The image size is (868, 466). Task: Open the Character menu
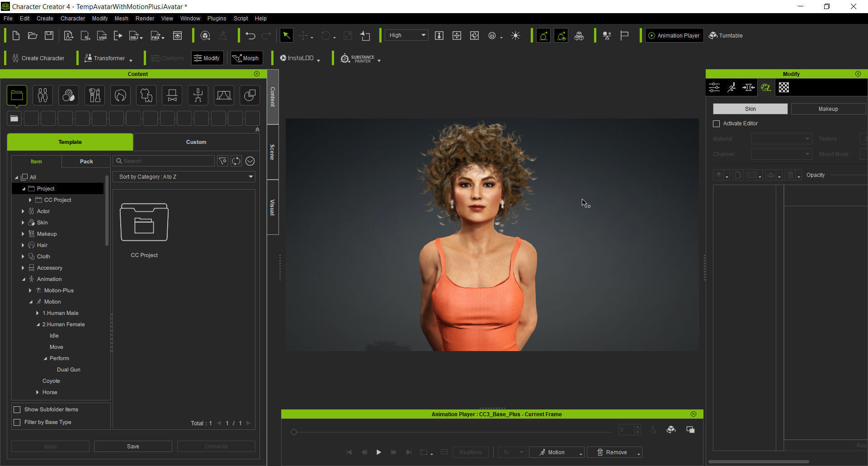[x=73, y=19]
